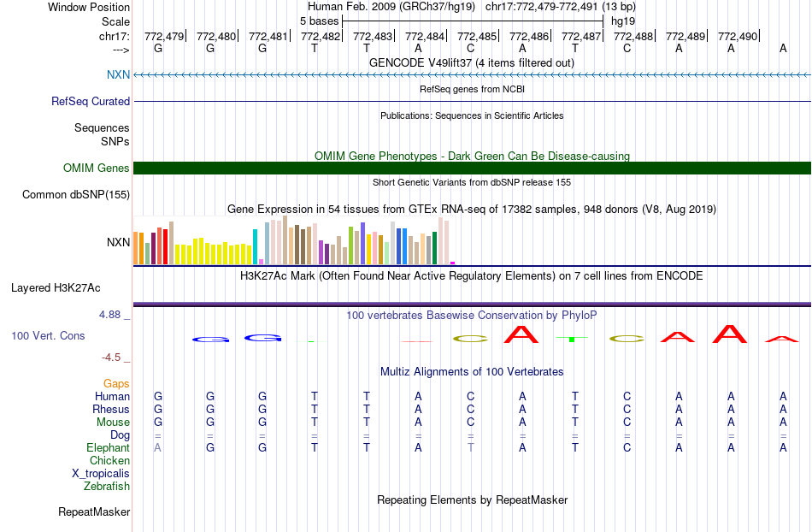
Task: Open the RefSeq Curated track label
Action: point(91,101)
